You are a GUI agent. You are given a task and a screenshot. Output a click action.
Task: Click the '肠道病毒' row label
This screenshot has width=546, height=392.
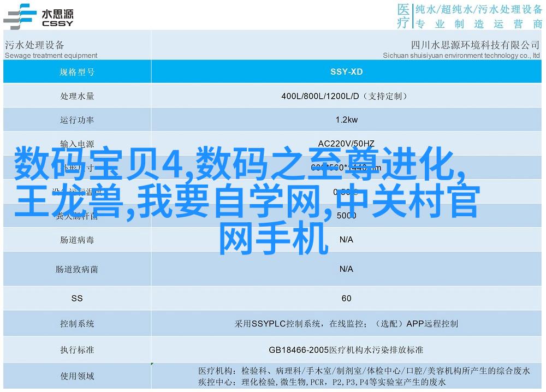pyautogui.click(x=77, y=240)
